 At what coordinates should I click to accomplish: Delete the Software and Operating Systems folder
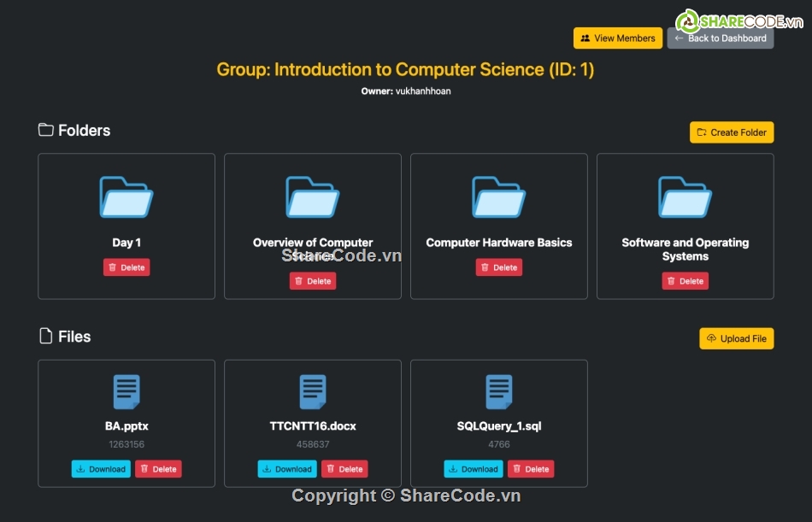[685, 281]
